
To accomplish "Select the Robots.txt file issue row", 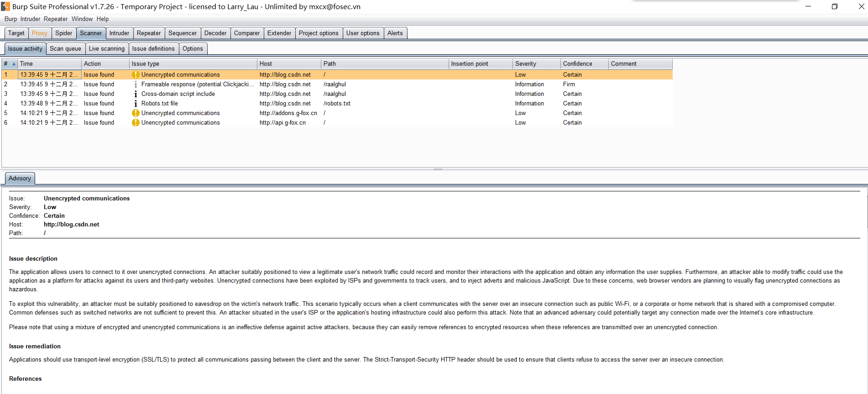I will click(x=337, y=104).
